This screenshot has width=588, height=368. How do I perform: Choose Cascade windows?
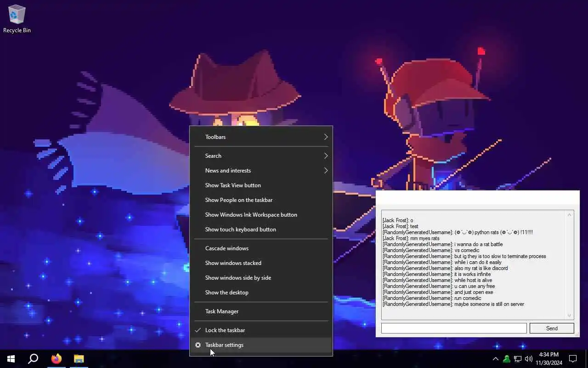[x=261, y=248]
